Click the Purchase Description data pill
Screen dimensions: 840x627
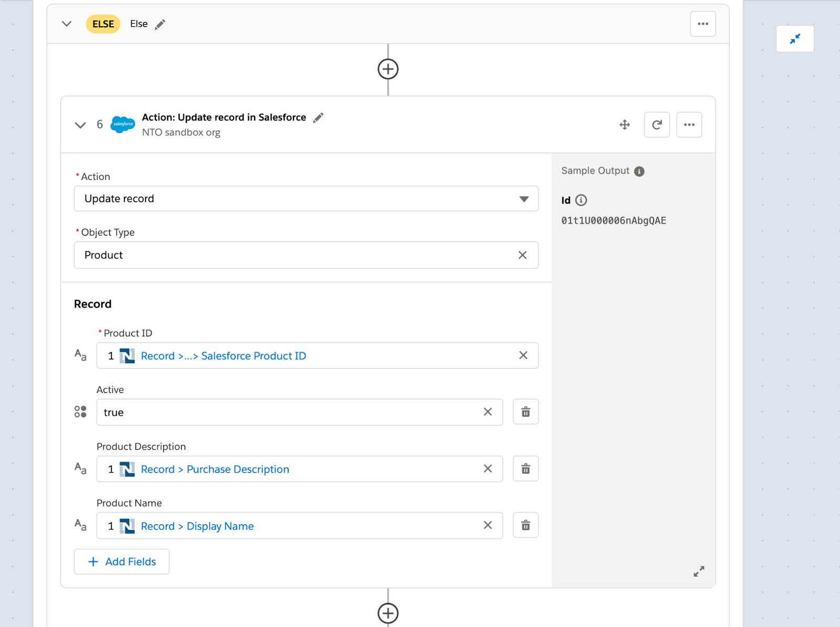point(215,469)
